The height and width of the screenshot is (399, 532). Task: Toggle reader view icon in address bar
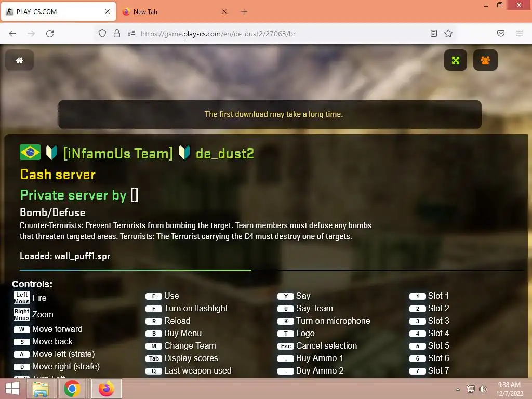tap(433, 33)
